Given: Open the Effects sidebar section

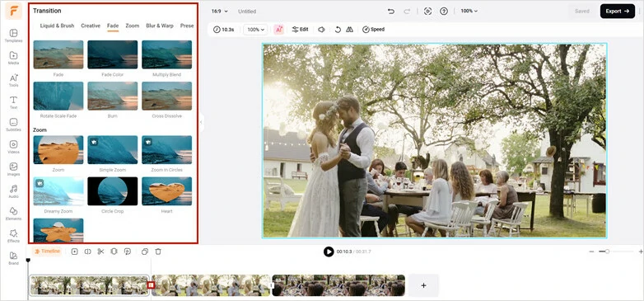Looking at the screenshot, I should coord(13,236).
